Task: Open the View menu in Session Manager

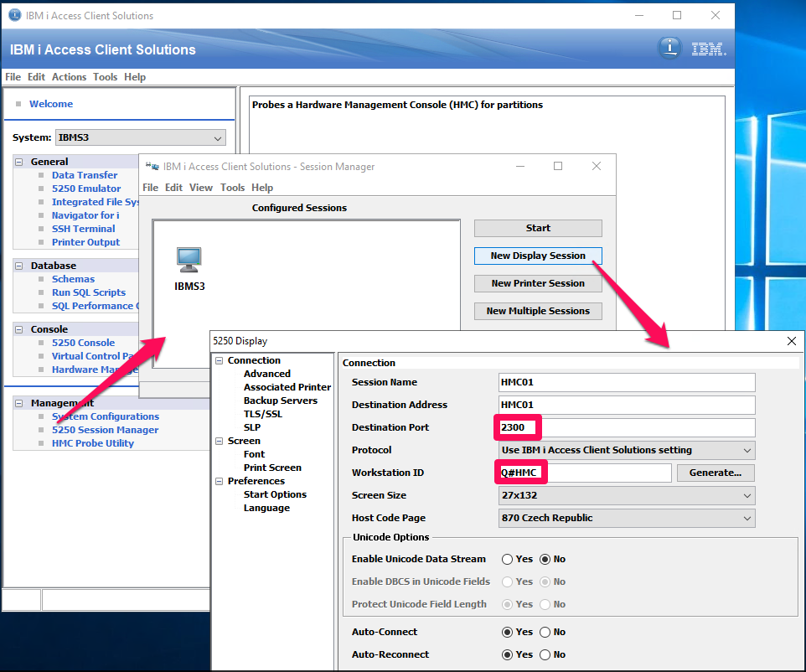Action: (x=201, y=187)
